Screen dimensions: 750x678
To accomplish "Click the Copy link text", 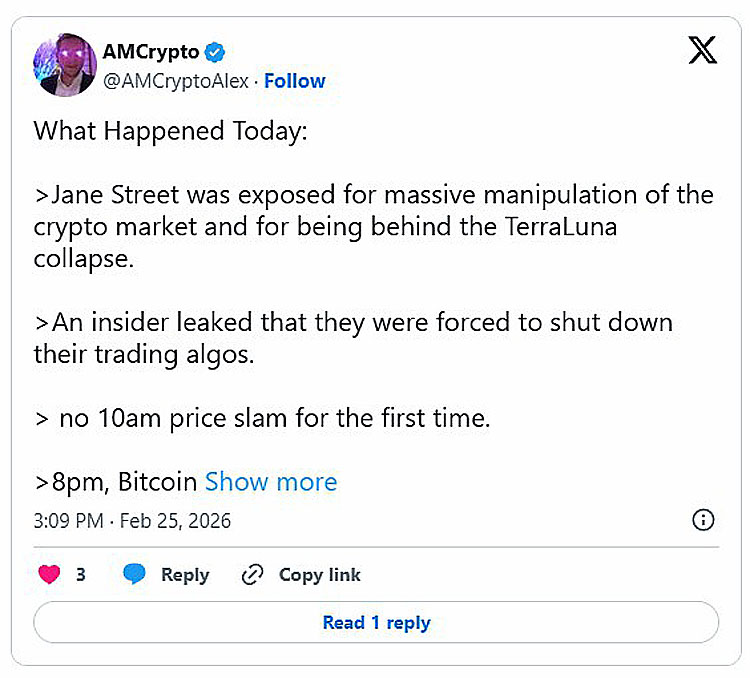I will click(319, 575).
